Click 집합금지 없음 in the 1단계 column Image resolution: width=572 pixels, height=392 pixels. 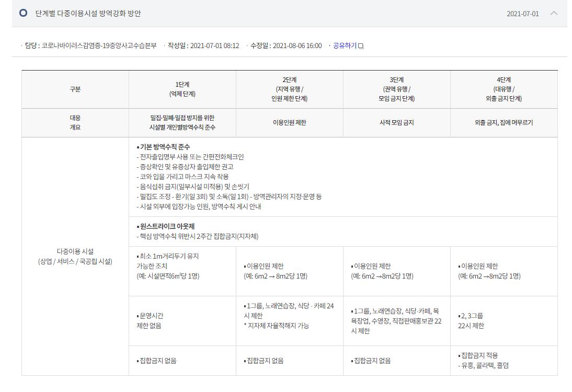click(x=182, y=361)
